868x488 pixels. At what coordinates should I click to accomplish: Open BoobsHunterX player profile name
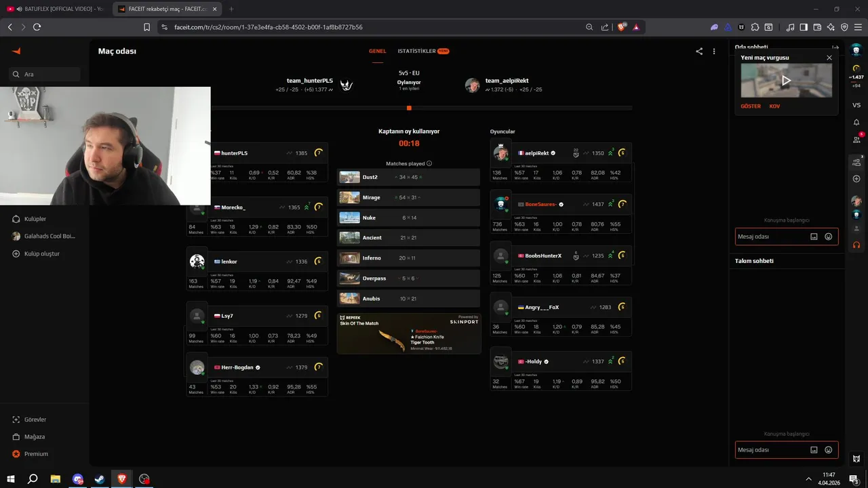coord(543,256)
